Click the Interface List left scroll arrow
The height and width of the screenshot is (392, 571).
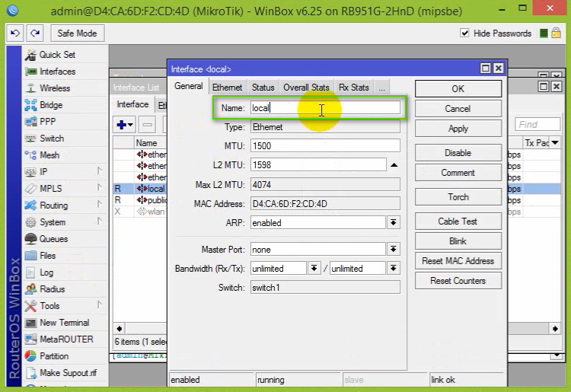point(120,328)
